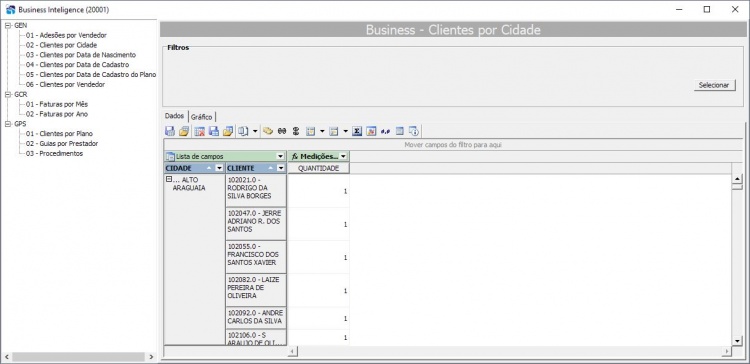Click the chart icon next to sigma
The image size is (750, 364).
(x=371, y=131)
